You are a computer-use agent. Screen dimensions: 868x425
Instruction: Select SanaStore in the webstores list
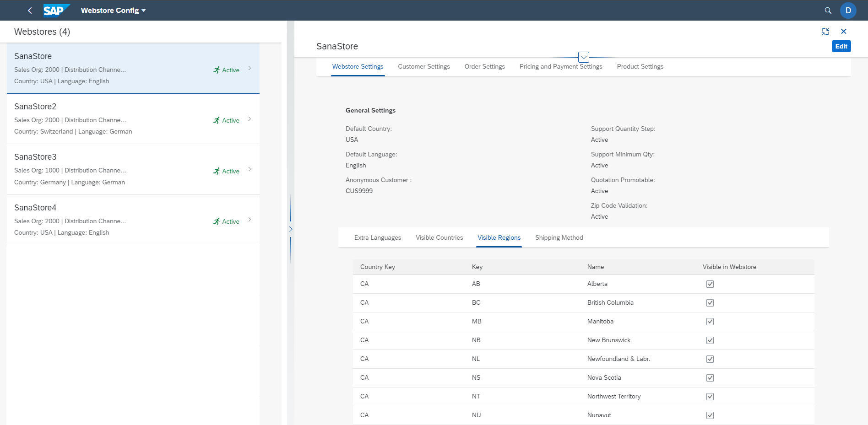click(x=133, y=69)
